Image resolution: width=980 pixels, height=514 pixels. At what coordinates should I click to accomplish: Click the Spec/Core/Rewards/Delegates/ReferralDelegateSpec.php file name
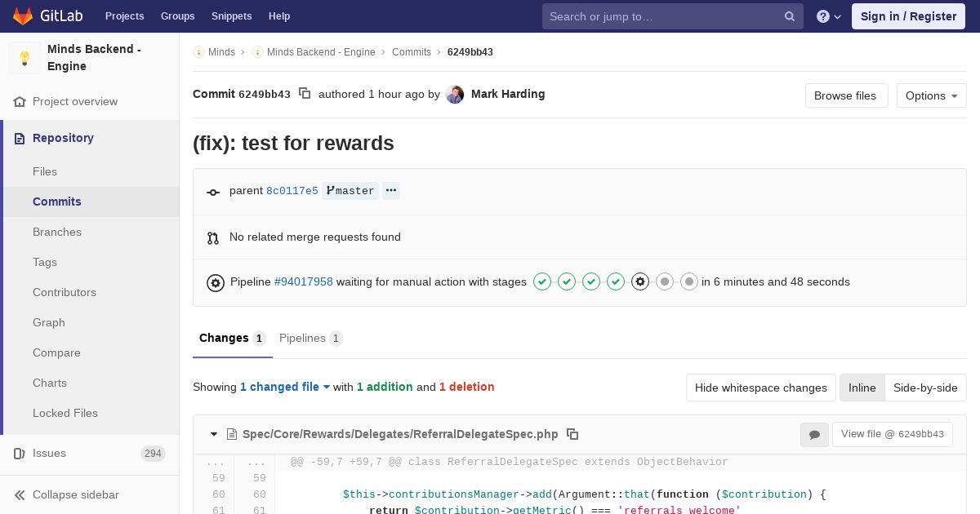400,434
